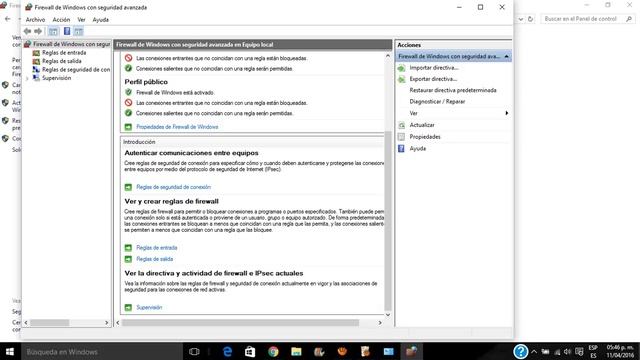Expand the Supervisión tree node
640x360 pixels.
27,78
